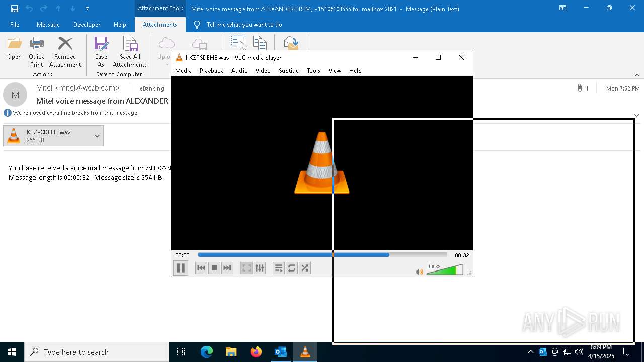Open File Explorer from taskbar
Image resolution: width=644 pixels, height=362 pixels.
click(231, 352)
